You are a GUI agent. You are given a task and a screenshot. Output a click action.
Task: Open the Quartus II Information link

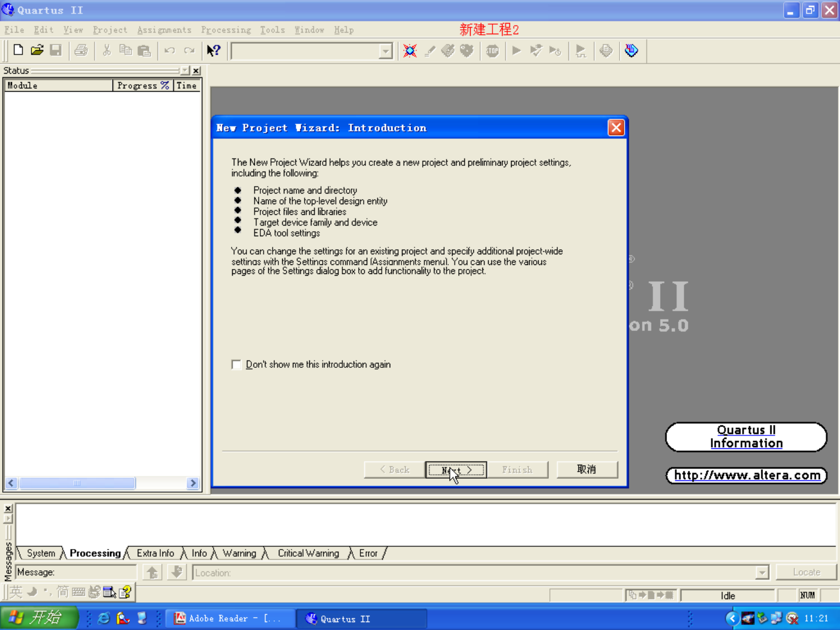click(x=746, y=436)
